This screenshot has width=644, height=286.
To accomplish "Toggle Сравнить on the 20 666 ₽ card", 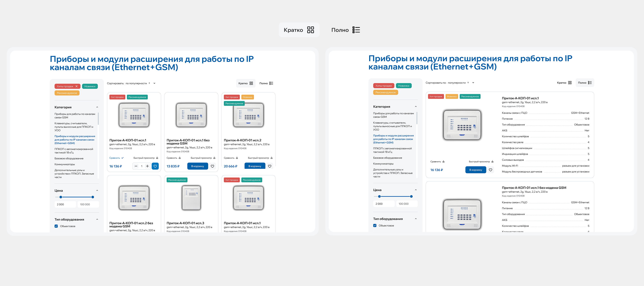I will (231, 158).
